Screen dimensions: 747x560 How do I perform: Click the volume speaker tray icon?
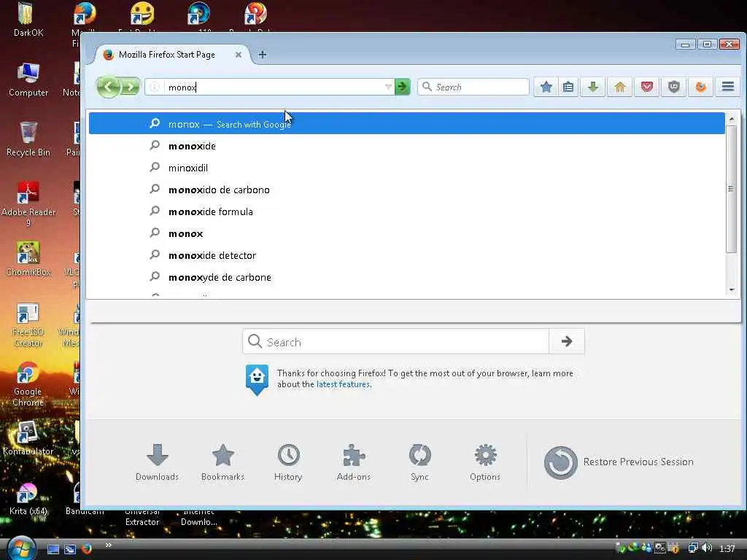pos(708,548)
